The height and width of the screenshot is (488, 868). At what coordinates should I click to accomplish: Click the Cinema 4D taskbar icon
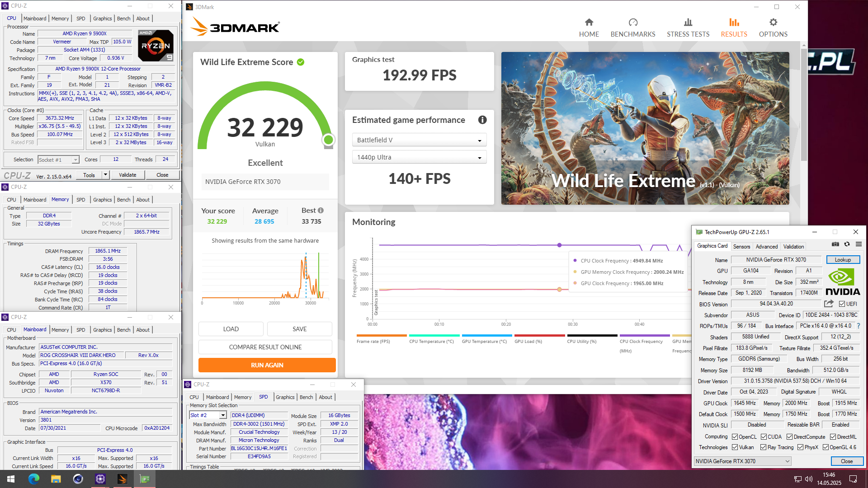click(x=78, y=479)
